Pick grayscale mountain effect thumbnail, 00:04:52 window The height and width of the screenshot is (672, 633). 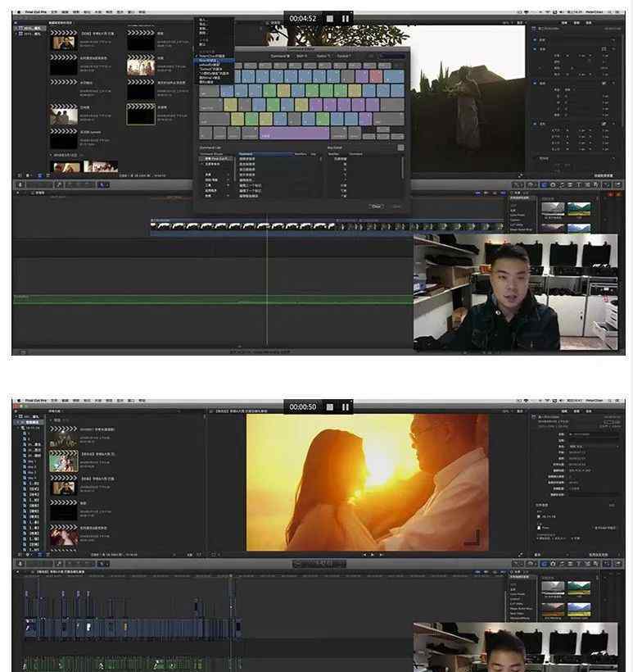[553, 208]
